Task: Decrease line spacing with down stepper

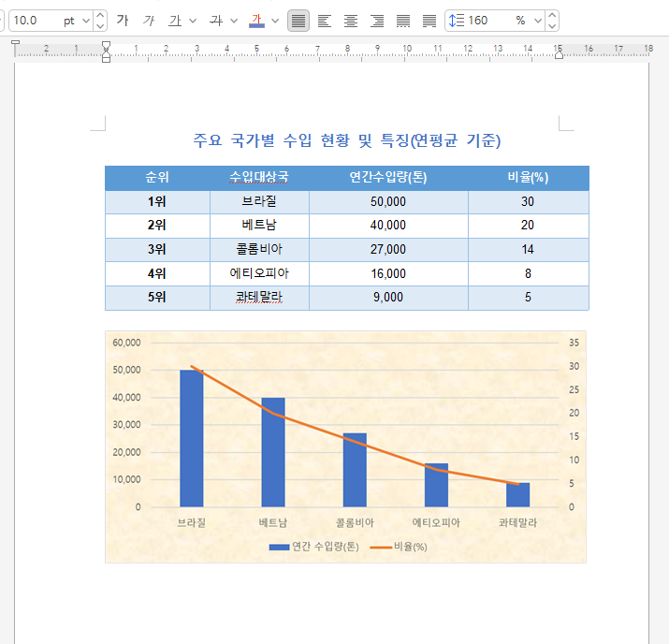Action: point(552,25)
